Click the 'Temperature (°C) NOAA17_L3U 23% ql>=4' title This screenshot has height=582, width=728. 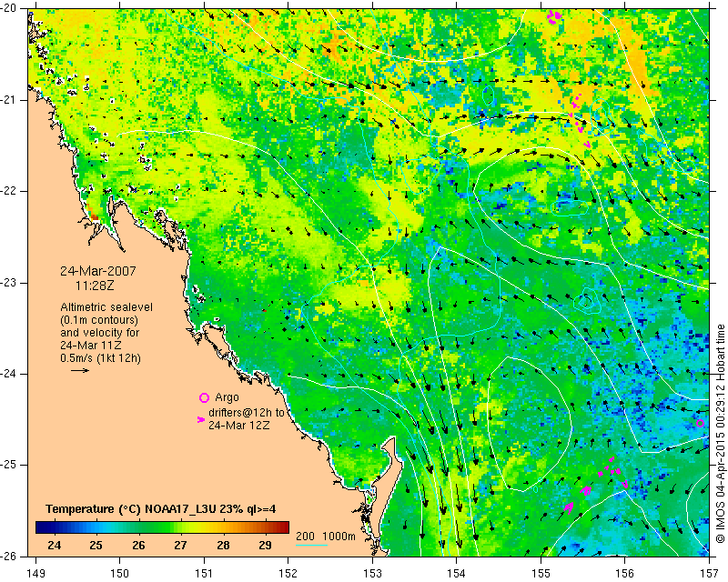click(x=161, y=509)
